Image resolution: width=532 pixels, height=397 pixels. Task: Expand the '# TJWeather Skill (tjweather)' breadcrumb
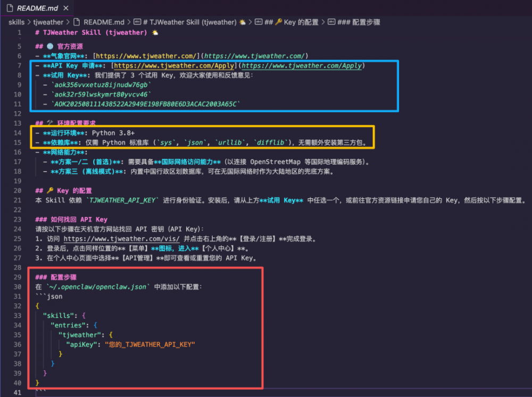click(x=192, y=22)
